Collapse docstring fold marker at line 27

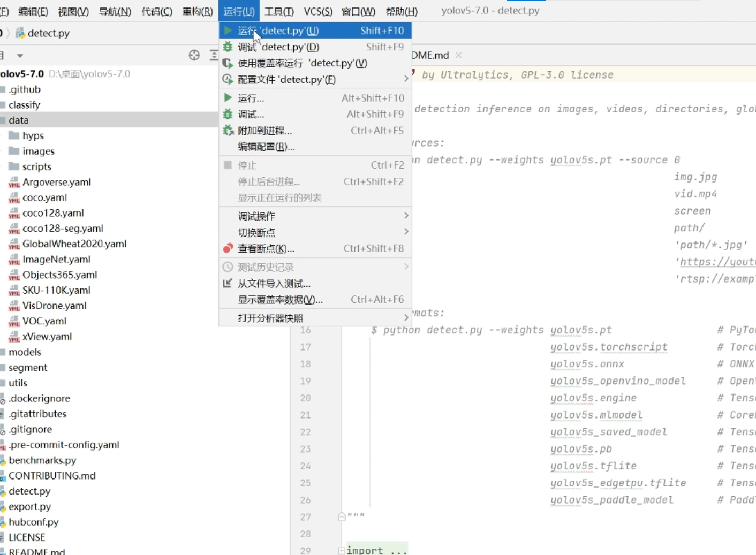(x=342, y=516)
